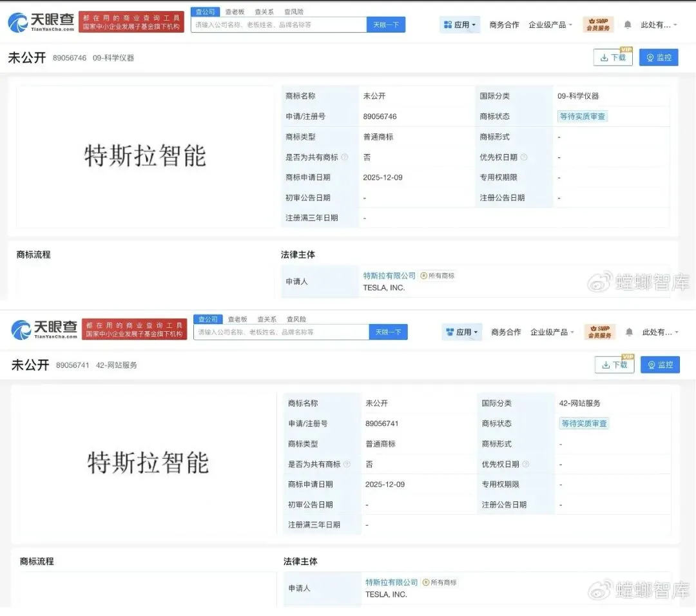Click the 09-科学仪器 value in 国际分类 row

pos(578,96)
